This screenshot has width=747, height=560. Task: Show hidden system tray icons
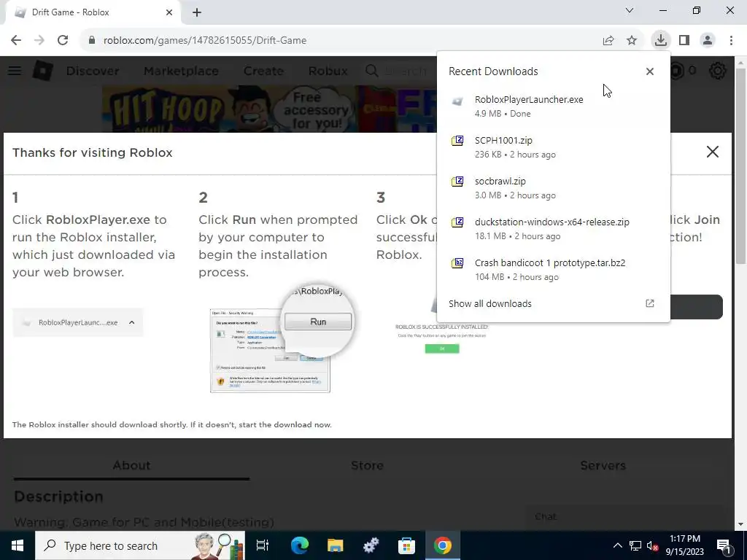[617, 545]
